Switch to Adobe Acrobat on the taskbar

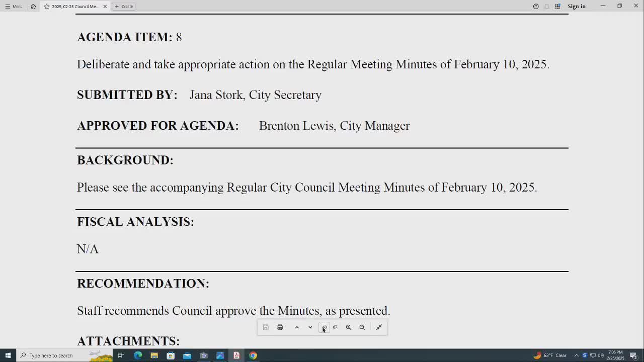point(236,355)
